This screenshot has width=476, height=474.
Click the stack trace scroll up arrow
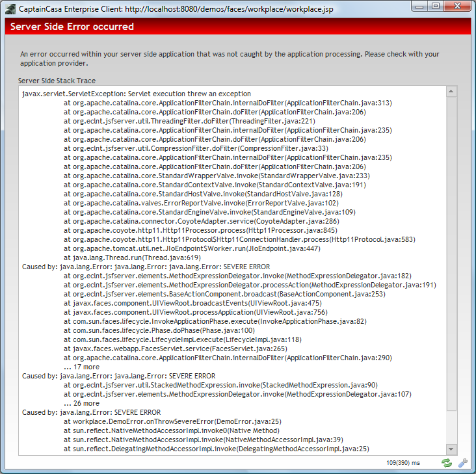451,93
